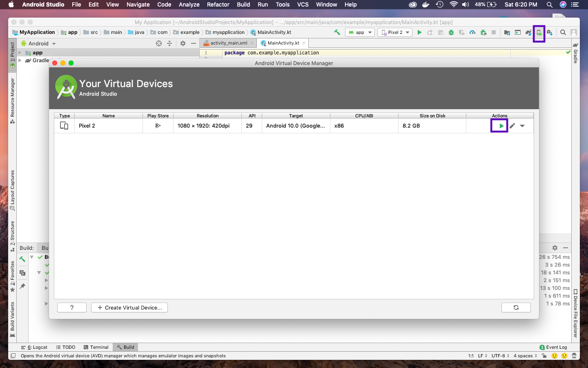The height and width of the screenshot is (368, 588).
Task: Click the Stop square toolbar icon
Action: (x=494, y=32)
